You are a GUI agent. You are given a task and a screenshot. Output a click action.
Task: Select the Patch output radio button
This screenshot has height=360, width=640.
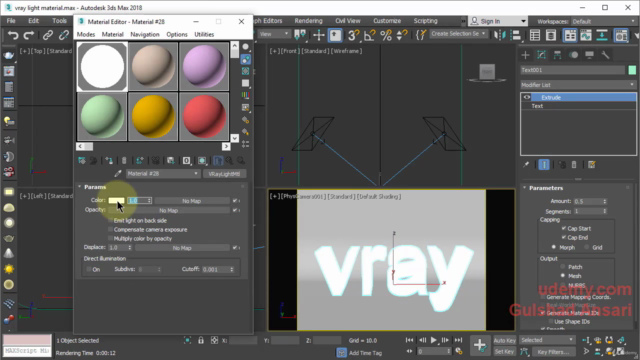point(563,267)
